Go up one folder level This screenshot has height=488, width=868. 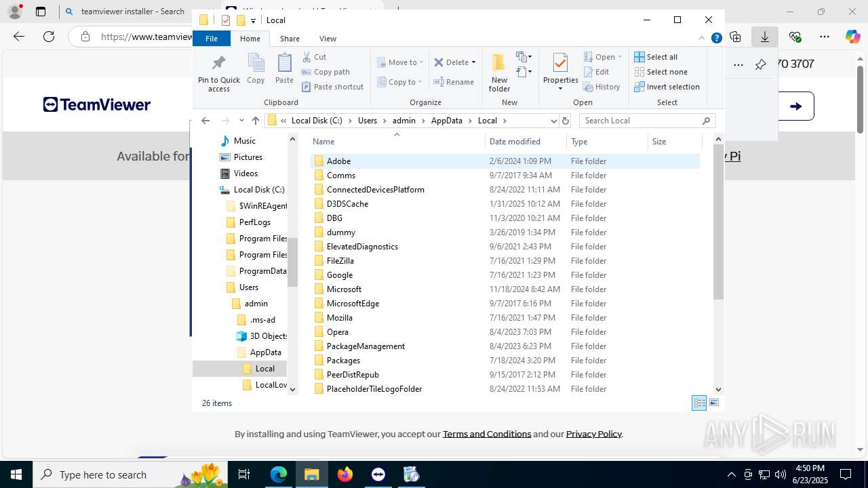tap(255, 121)
